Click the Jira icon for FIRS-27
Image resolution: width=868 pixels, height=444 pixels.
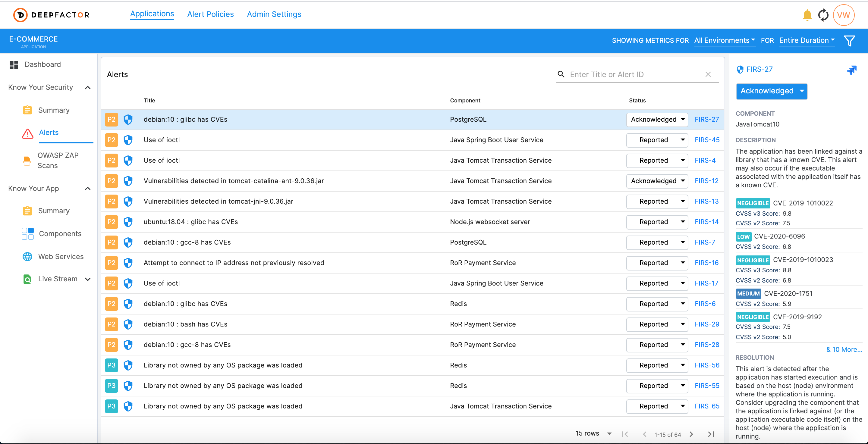coord(851,70)
